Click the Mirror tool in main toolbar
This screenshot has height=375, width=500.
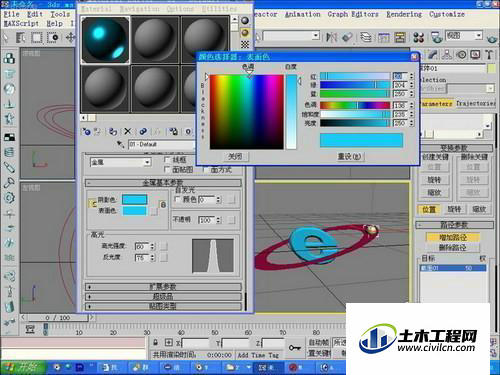[x=331, y=37]
